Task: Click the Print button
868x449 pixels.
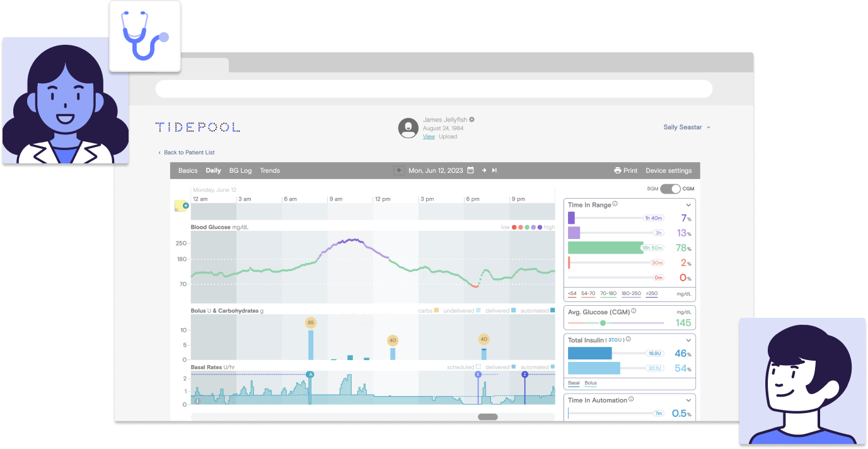Action: [626, 170]
